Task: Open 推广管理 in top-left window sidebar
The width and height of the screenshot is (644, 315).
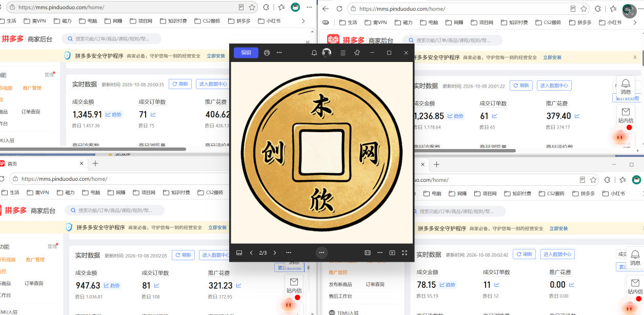Action: (x=32, y=88)
